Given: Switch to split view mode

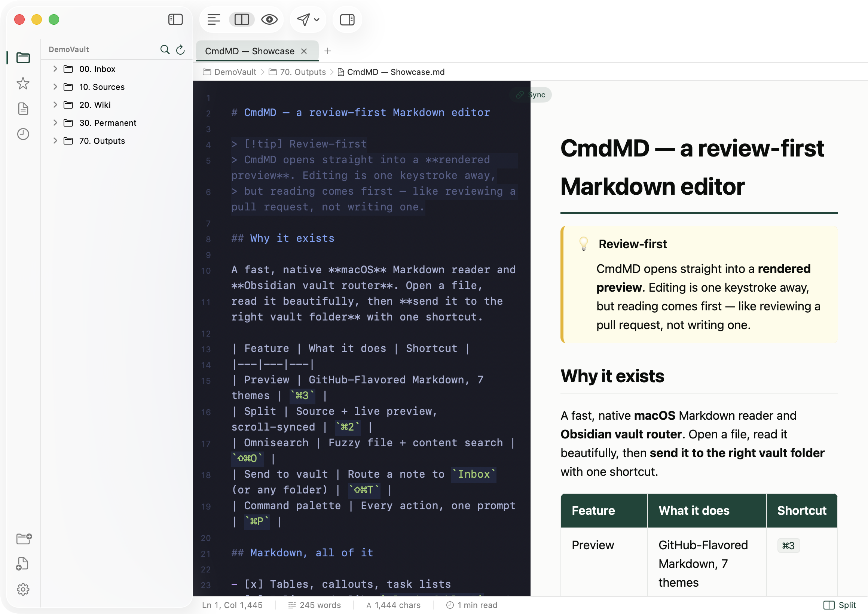Looking at the screenshot, I should (x=242, y=19).
